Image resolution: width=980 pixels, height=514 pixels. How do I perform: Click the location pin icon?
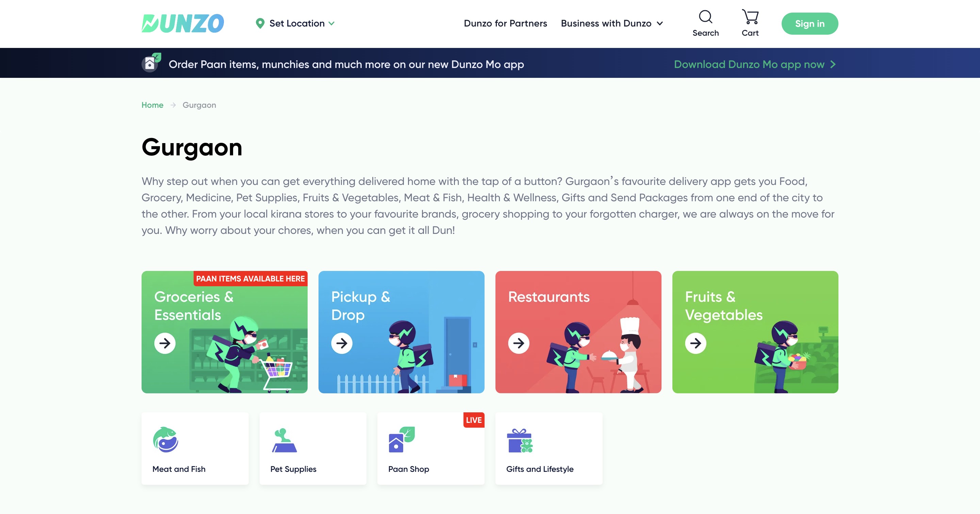(x=260, y=23)
